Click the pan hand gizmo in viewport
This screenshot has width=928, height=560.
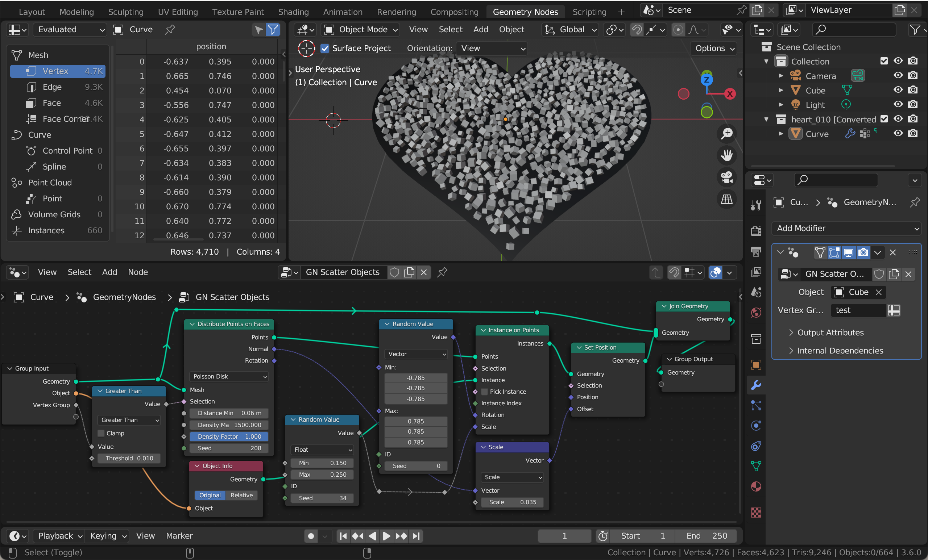click(x=726, y=155)
